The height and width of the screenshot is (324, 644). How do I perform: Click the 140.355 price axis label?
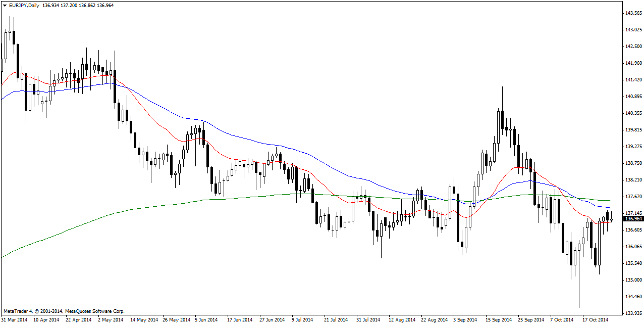click(633, 113)
